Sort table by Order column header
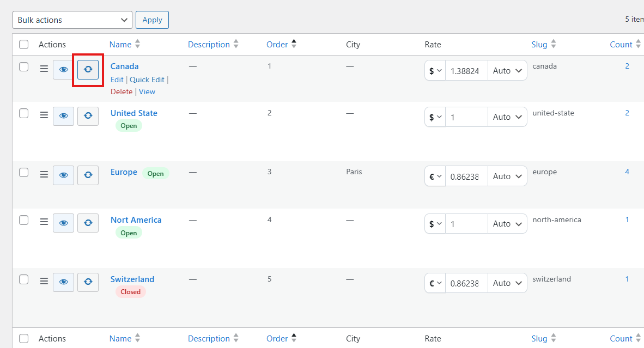The height and width of the screenshot is (348, 644). pyautogui.click(x=277, y=45)
